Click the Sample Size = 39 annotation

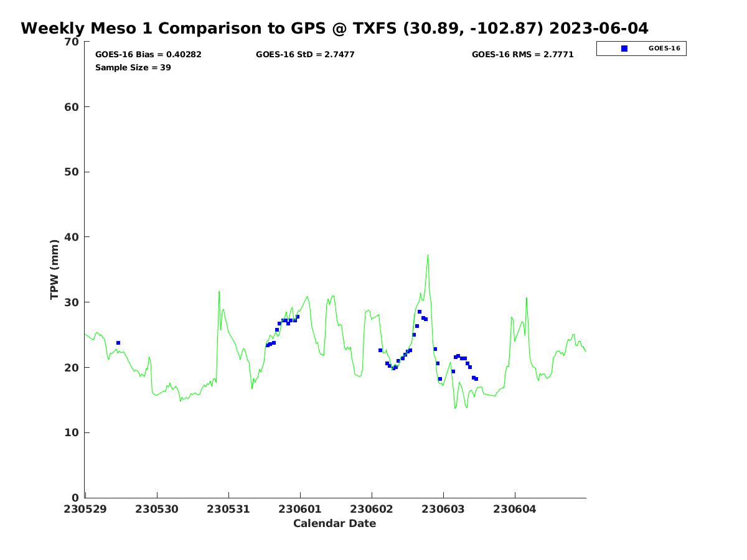coord(133,67)
